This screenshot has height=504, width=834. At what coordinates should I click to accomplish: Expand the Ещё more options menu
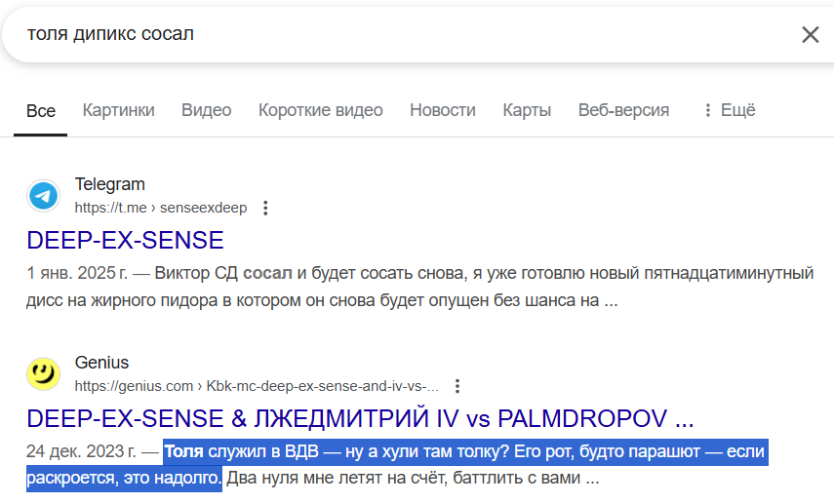pos(730,110)
